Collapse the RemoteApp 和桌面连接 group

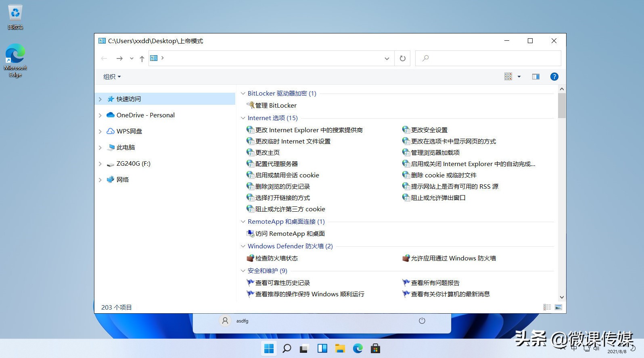(x=243, y=222)
